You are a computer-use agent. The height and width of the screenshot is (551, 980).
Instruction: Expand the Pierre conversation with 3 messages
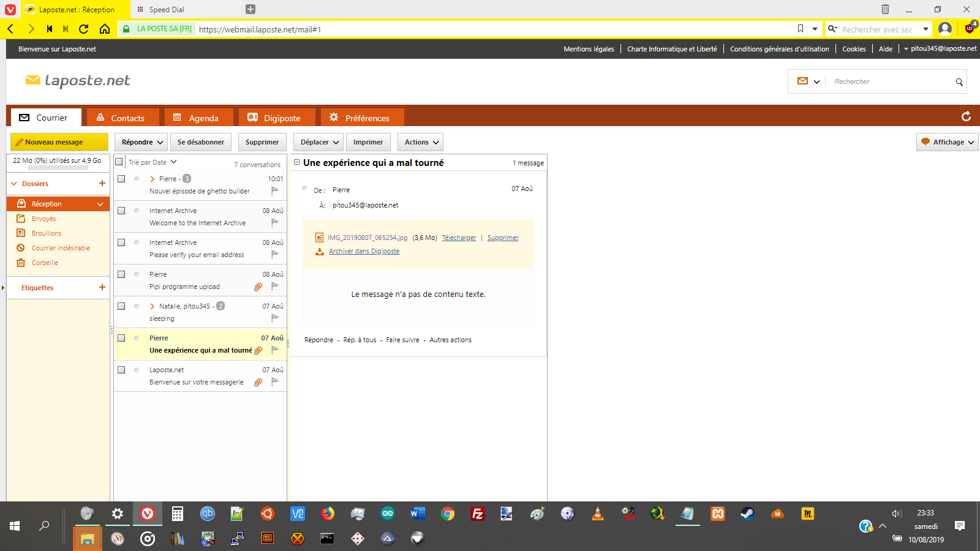152,179
